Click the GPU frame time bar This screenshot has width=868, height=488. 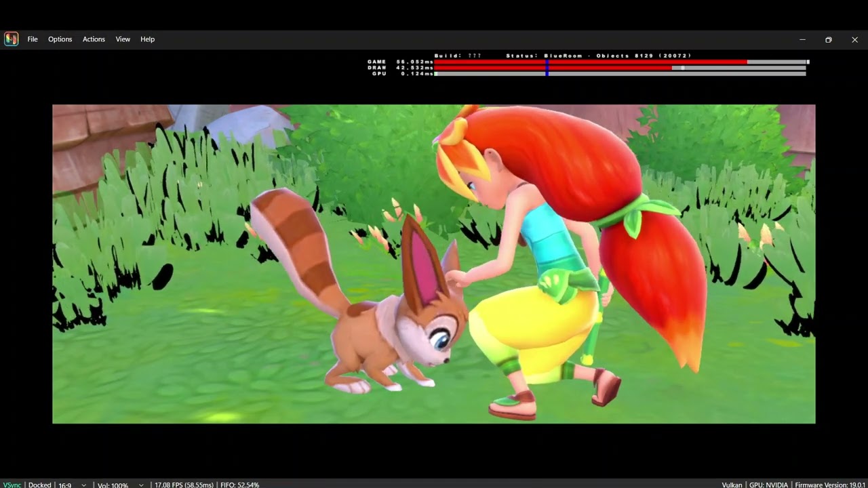coord(620,73)
